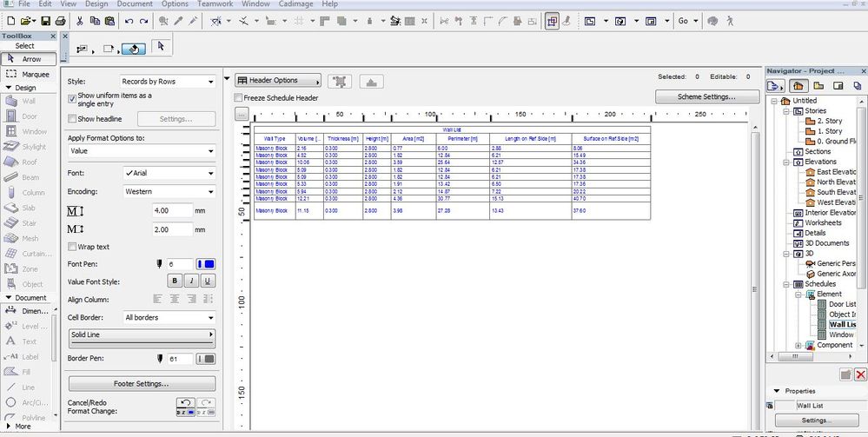
Task: Click the red X delete icon in Navigator
Action: coord(860,375)
